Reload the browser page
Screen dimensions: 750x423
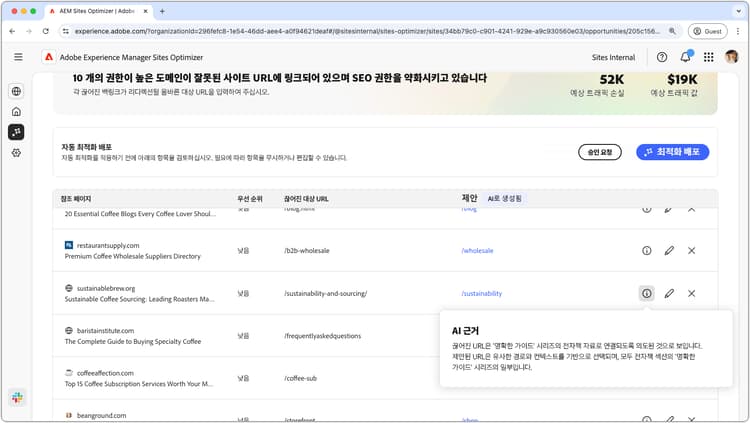click(45, 31)
